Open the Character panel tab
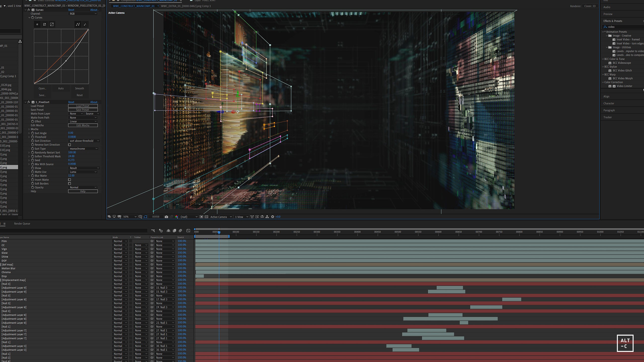The image size is (644, 362). (x=609, y=103)
